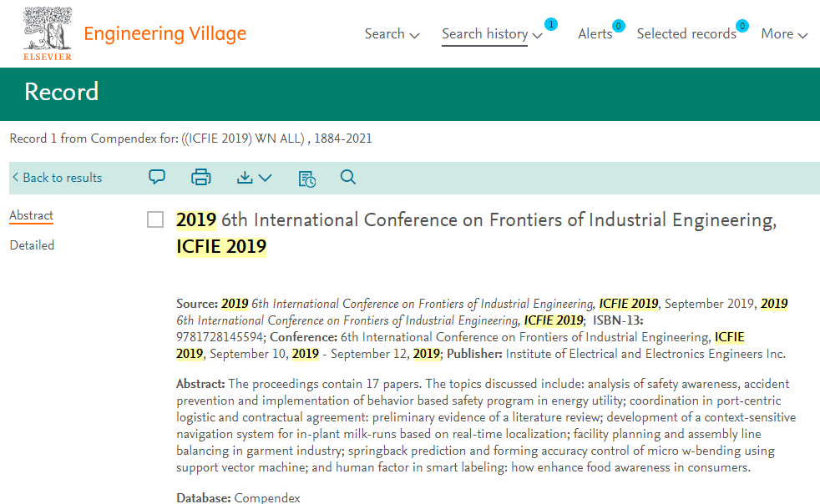Click ISBN number 9781728145594
Viewport: 820px width, 504px height.
220,337
